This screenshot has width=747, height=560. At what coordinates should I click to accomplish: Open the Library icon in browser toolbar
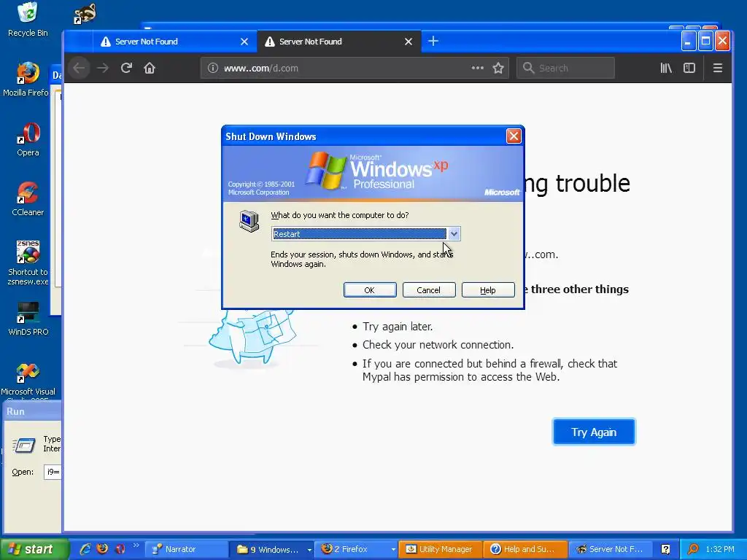point(666,68)
